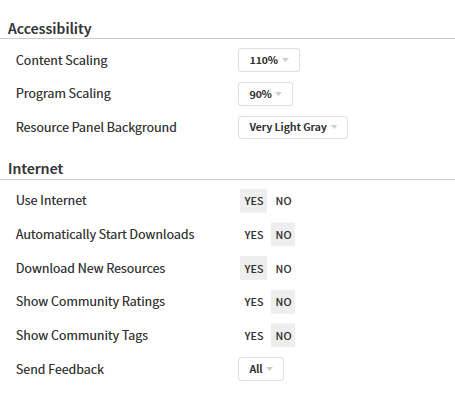Open the Program Scaling 90% dropdown
The image size is (455, 394).
click(x=265, y=94)
